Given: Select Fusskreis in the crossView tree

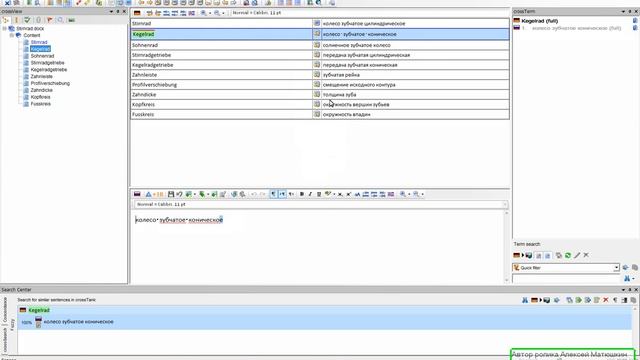Looking at the screenshot, I should (x=40, y=104).
